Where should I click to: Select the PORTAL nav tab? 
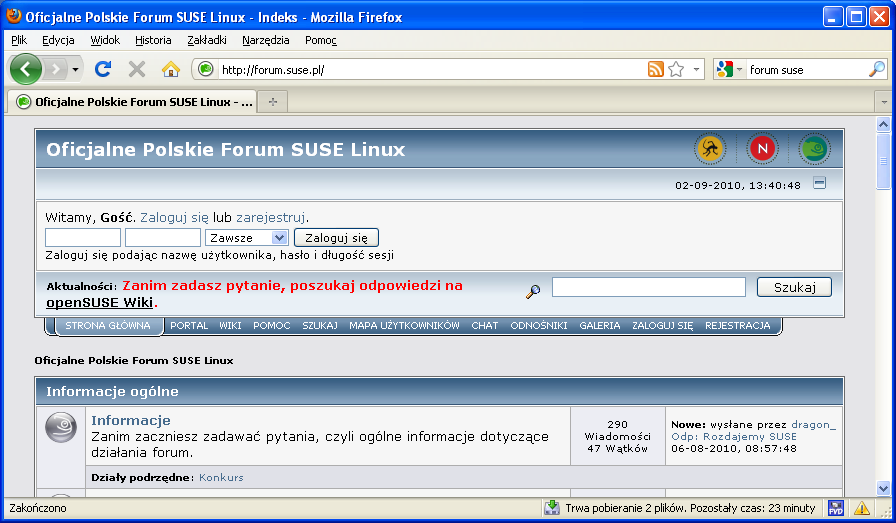coord(189,326)
